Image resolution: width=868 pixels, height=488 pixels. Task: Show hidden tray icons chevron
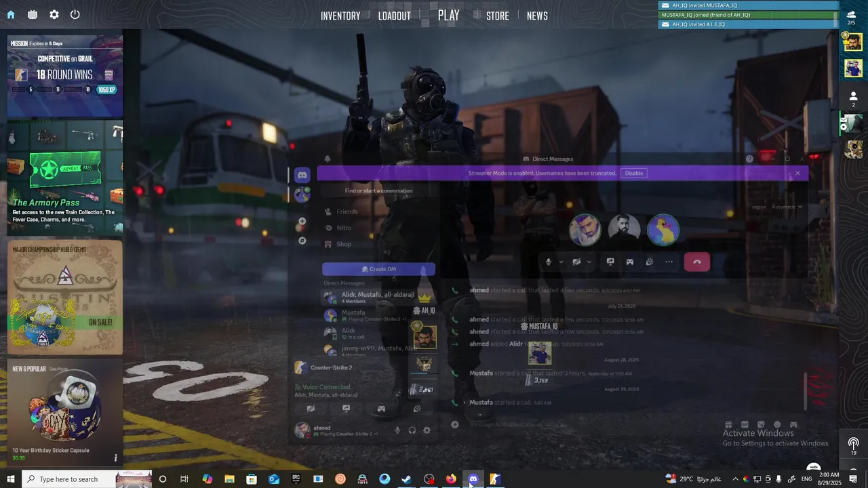coord(735,479)
